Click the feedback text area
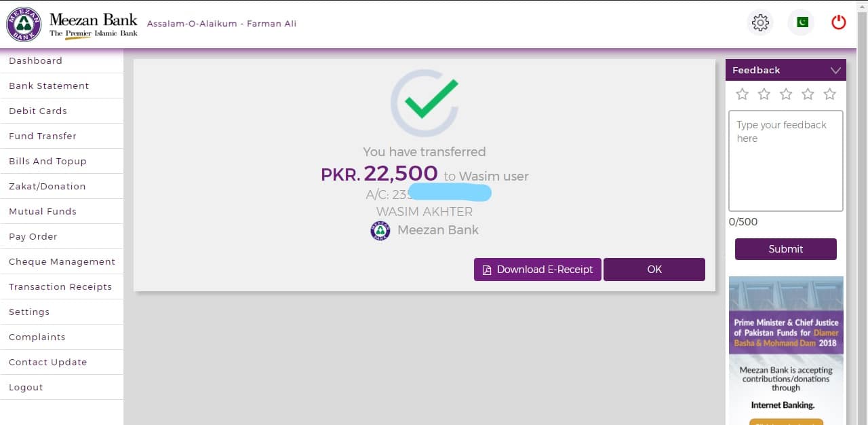This screenshot has height=425, width=868. (786, 161)
